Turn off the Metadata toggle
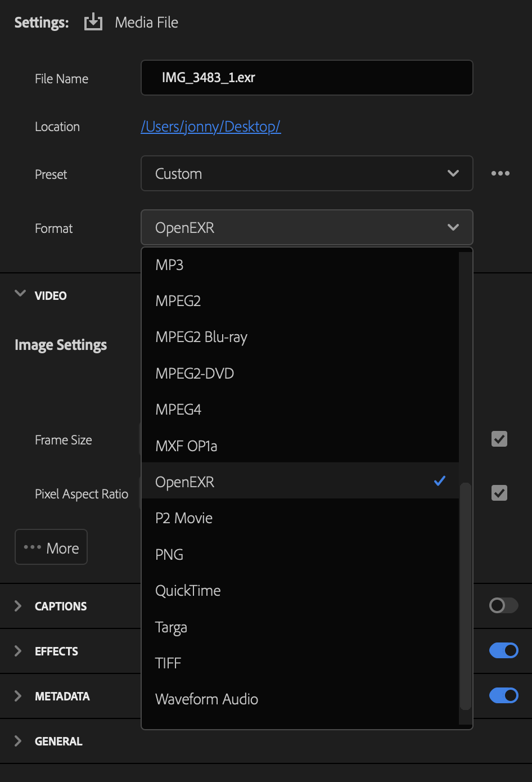The width and height of the screenshot is (532, 782). pyautogui.click(x=503, y=695)
